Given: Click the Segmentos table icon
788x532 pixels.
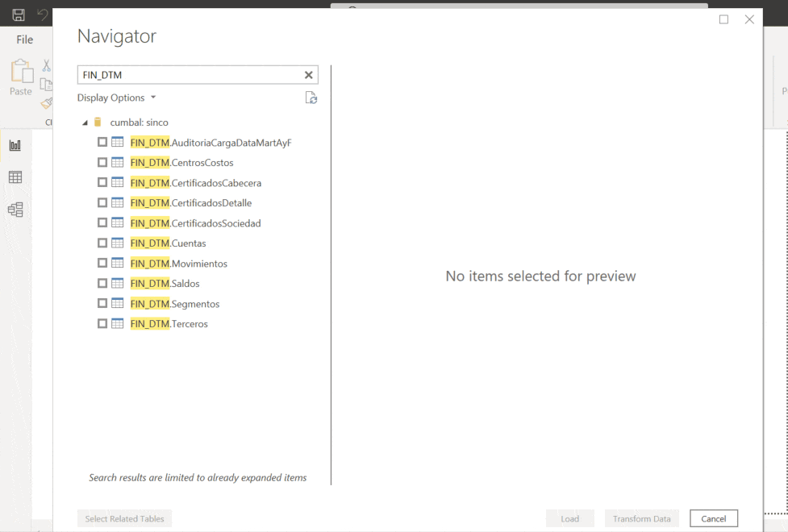Looking at the screenshot, I should [118, 303].
